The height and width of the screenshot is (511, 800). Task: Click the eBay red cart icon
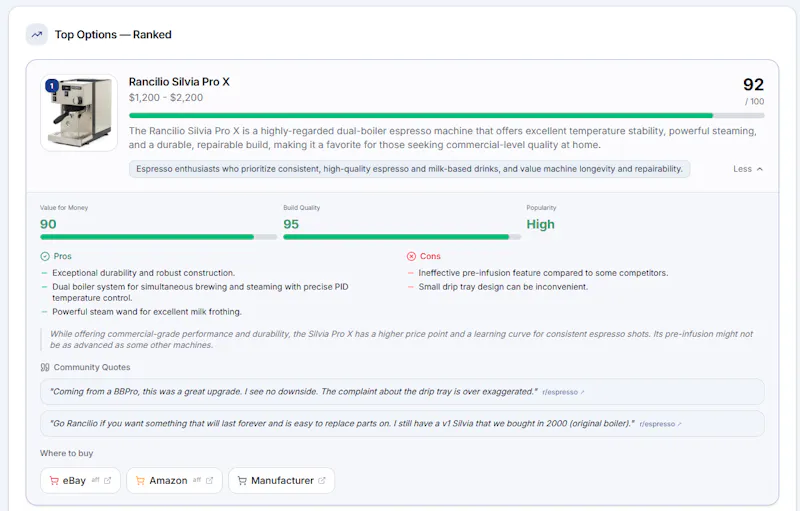54,480
